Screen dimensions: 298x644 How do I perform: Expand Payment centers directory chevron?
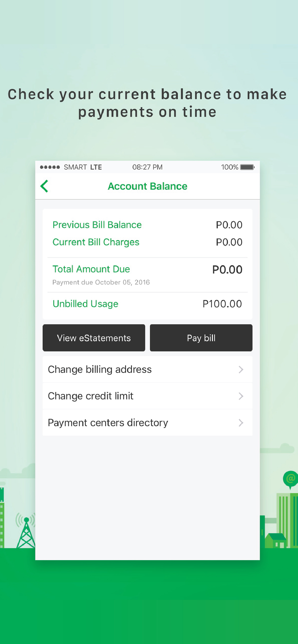pos(241,423)
